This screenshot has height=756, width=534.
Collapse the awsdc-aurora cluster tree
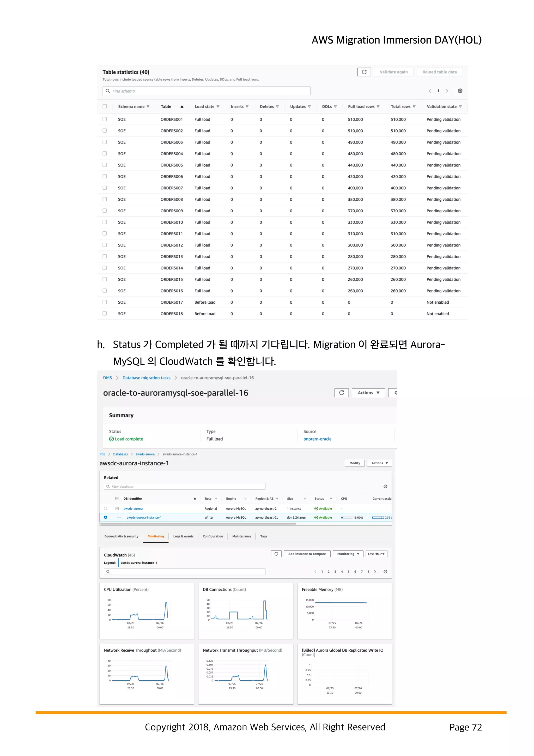tap(117, 509)
